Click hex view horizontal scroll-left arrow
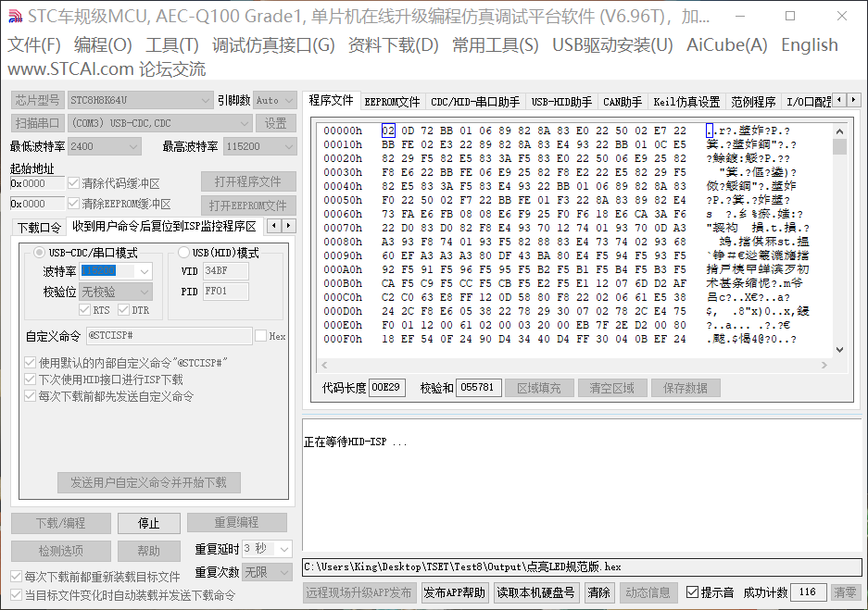 [x=324, y=365]
